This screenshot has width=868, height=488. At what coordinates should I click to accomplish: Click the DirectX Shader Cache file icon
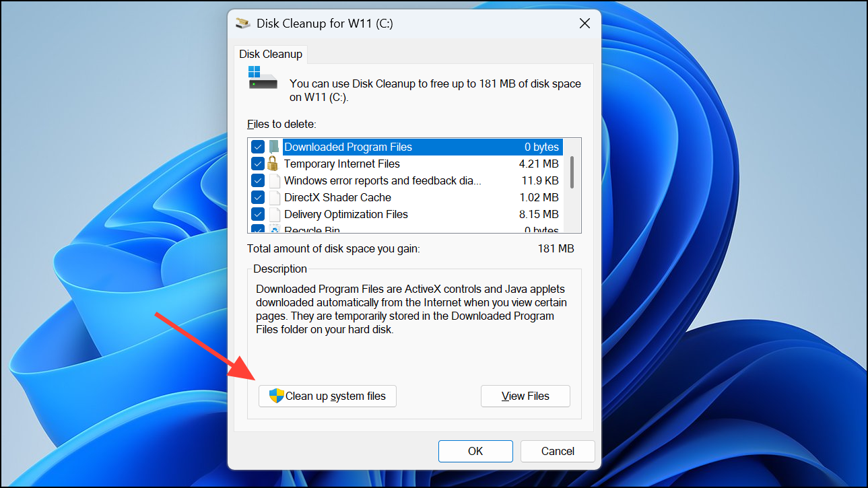click(x=275, y=197)
